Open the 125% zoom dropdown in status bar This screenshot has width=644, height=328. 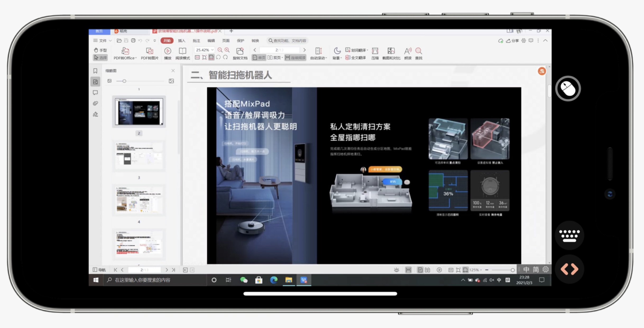(x=475, y=270)
